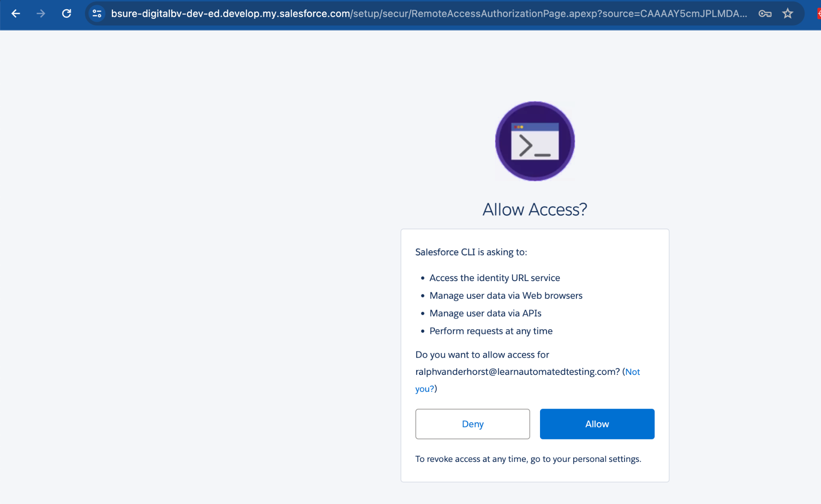The image size is (821, 504).
Task: Click the 'To revoke access at any time' note
Action: tap(528, 459)
